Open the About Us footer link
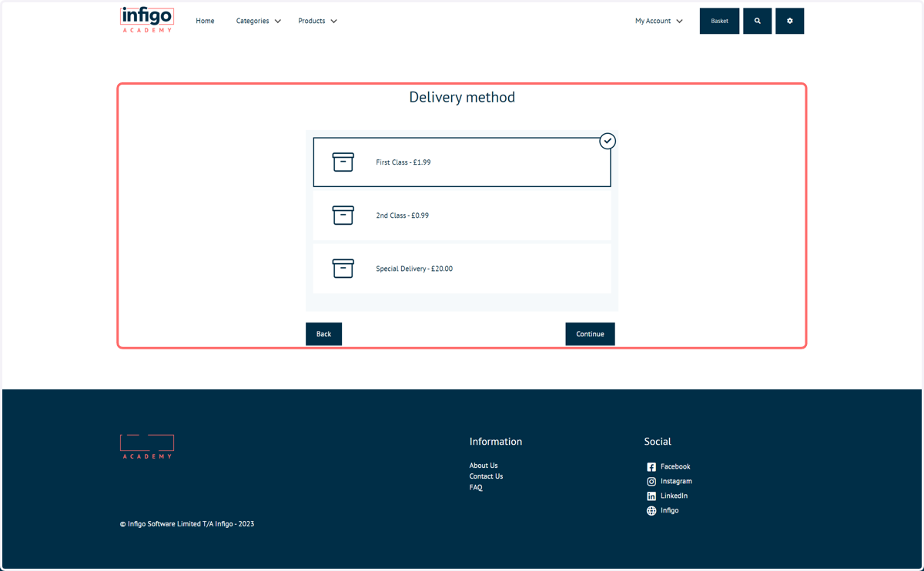924x571 pixels. pos(484,466)
